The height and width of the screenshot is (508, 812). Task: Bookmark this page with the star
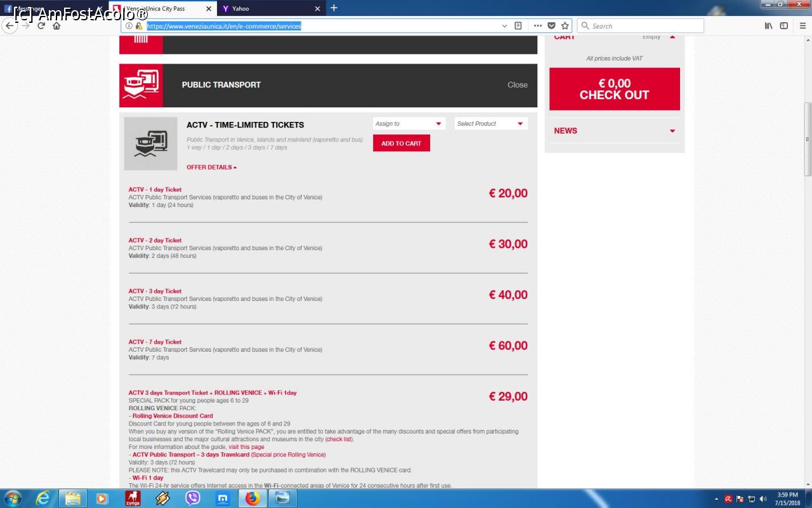[x=565, y=26]
